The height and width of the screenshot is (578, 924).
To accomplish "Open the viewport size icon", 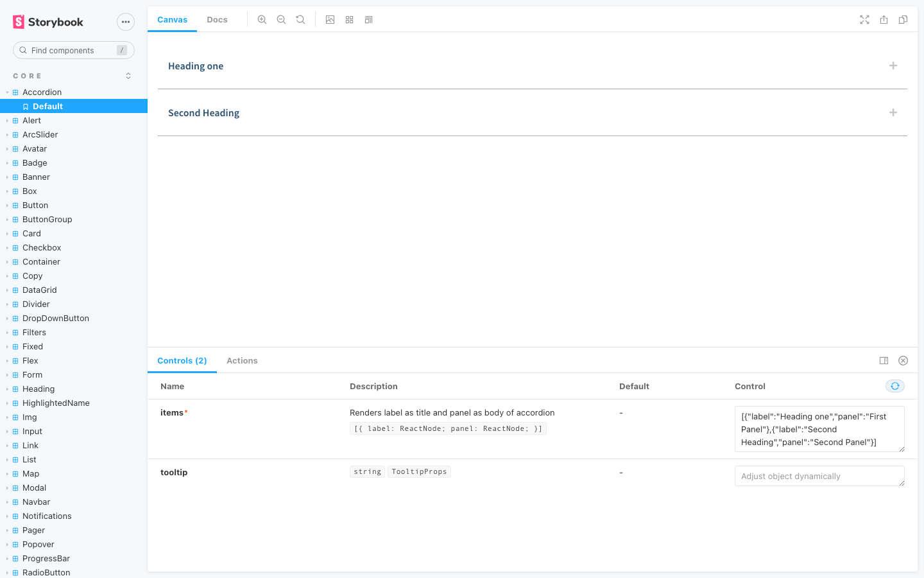I will click(368, 20).
